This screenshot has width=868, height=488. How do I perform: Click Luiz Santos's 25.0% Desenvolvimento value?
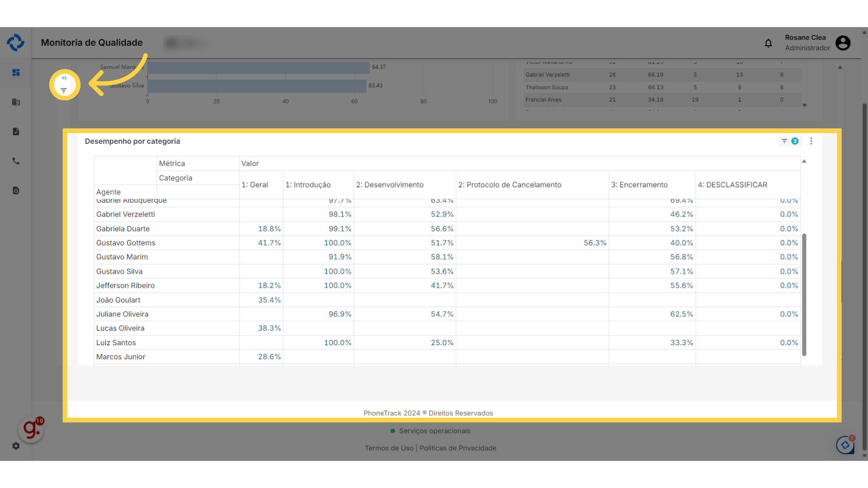pyautogui.click(x=442, y=343)
